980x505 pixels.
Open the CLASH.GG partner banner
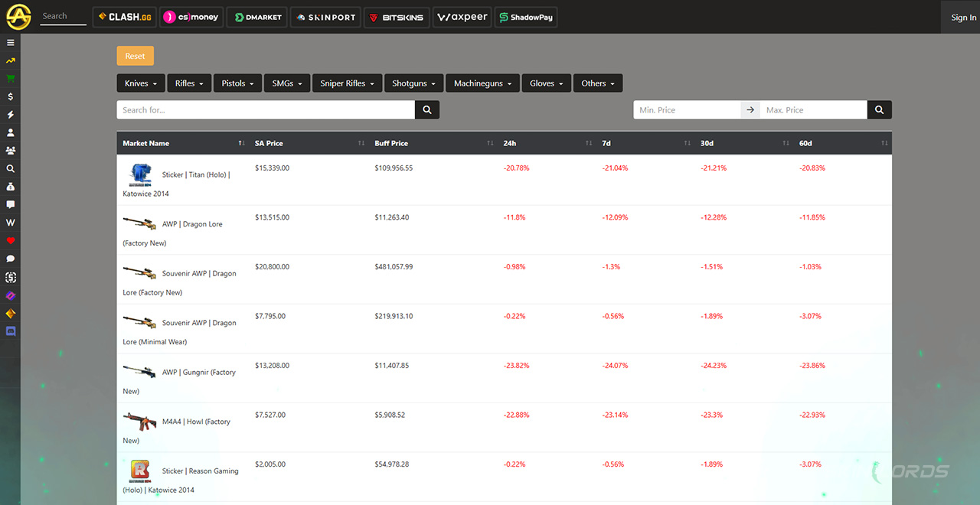coord(125,17)
